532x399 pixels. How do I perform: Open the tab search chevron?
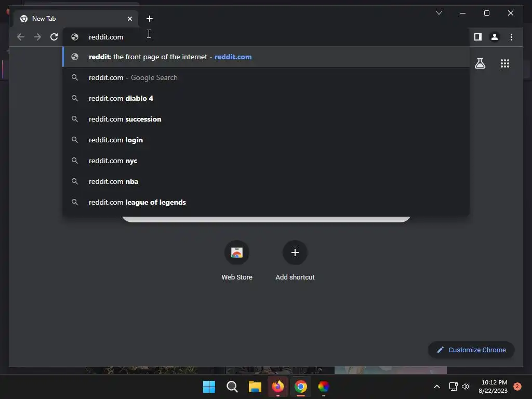tap(438, 13)
